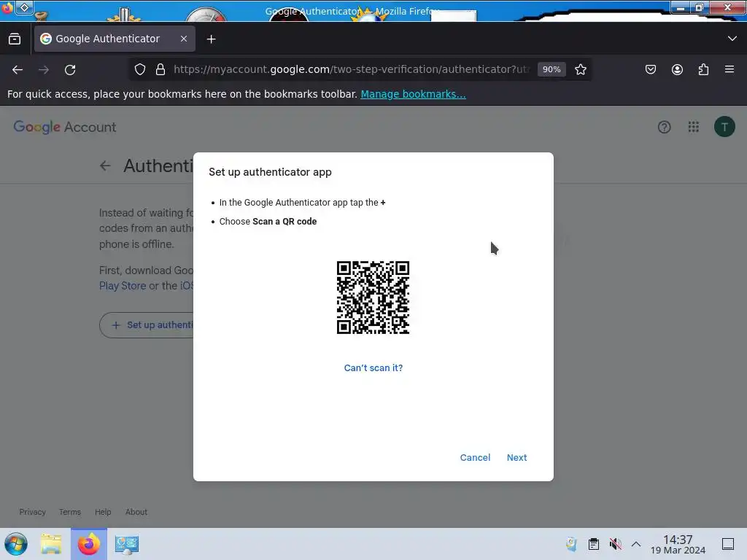Open the tracking protection shield icon
Screen dimensions: 747x560
point(139,69)
